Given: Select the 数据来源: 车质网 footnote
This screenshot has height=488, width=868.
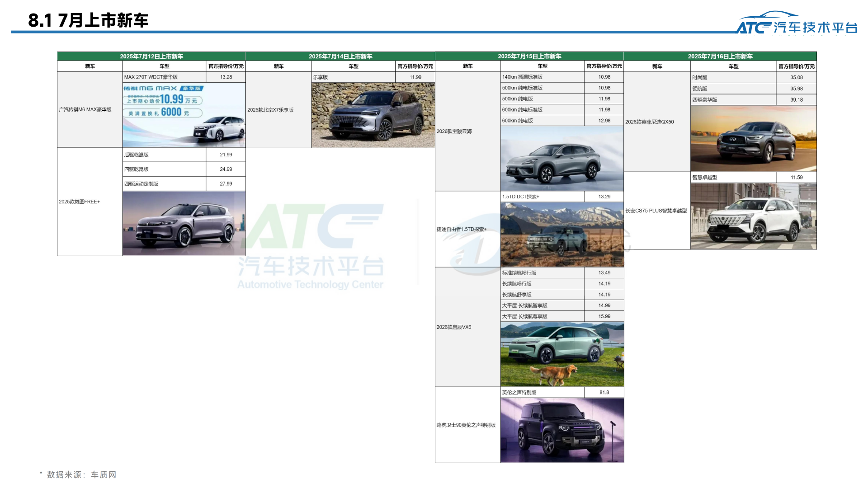Looking at the screenshot, I should coord(78,474).
